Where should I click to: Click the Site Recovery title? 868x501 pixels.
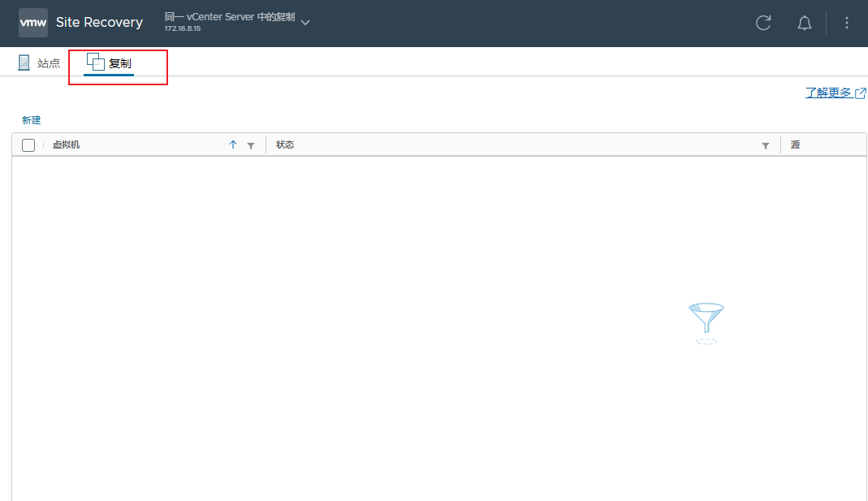[99, 22]
